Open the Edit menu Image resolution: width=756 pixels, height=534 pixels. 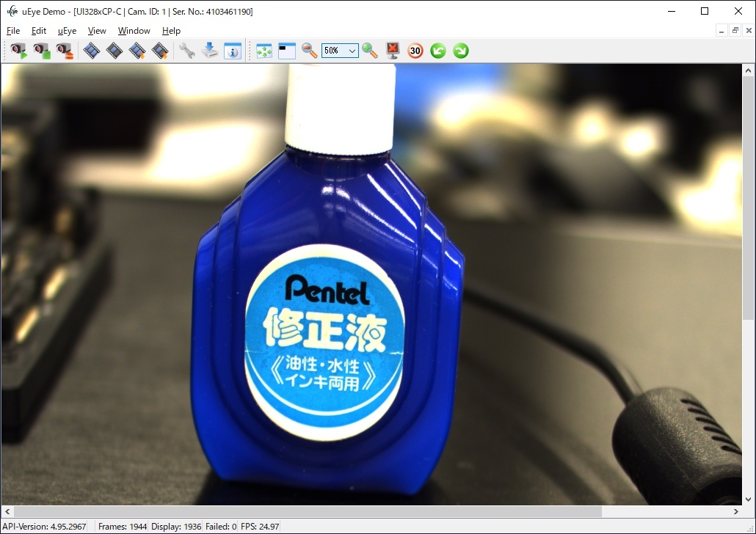pyautogui.click(x=39, y=31)
